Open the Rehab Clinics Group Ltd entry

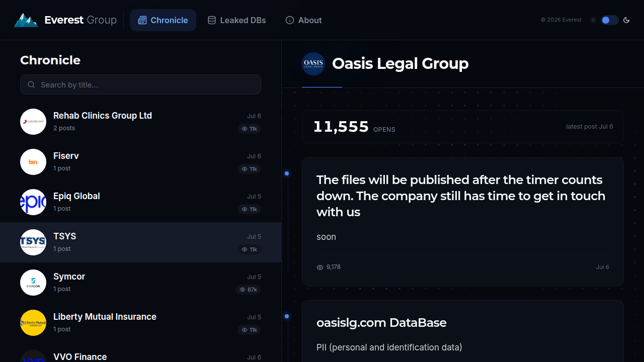point(140,122)
